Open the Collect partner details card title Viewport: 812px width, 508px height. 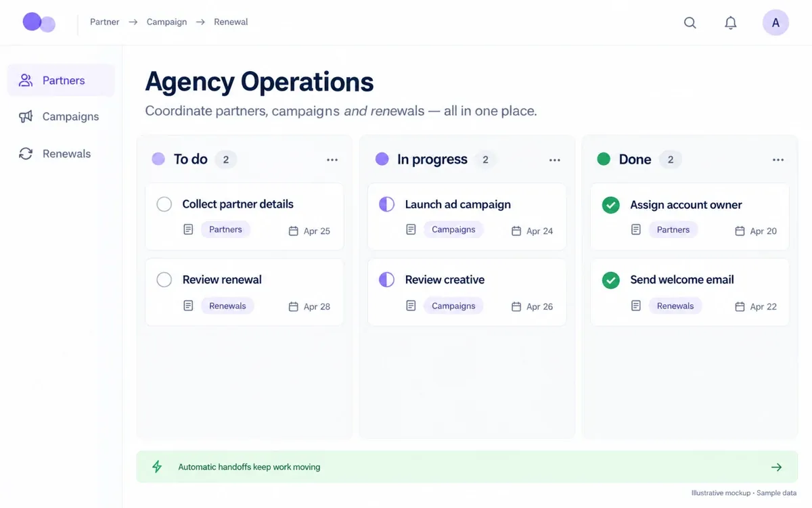click(238, 204)
